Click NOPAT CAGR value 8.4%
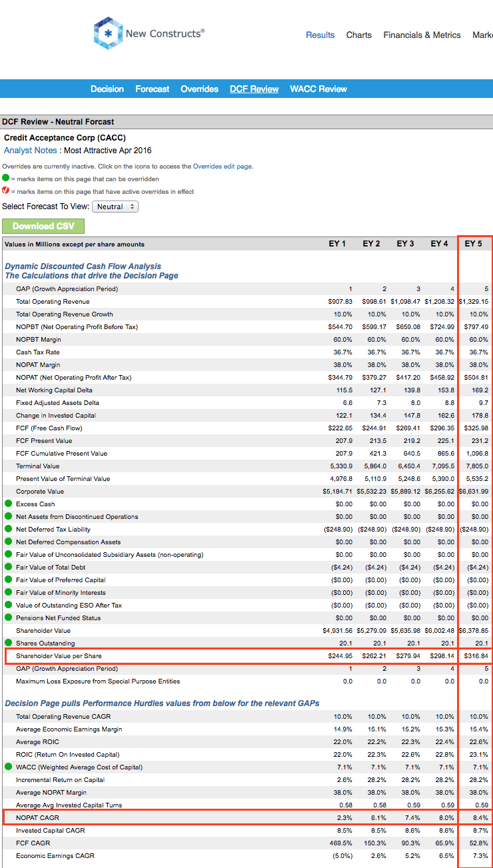This screenshot has width=493, height=868. [x=480, y=817]
